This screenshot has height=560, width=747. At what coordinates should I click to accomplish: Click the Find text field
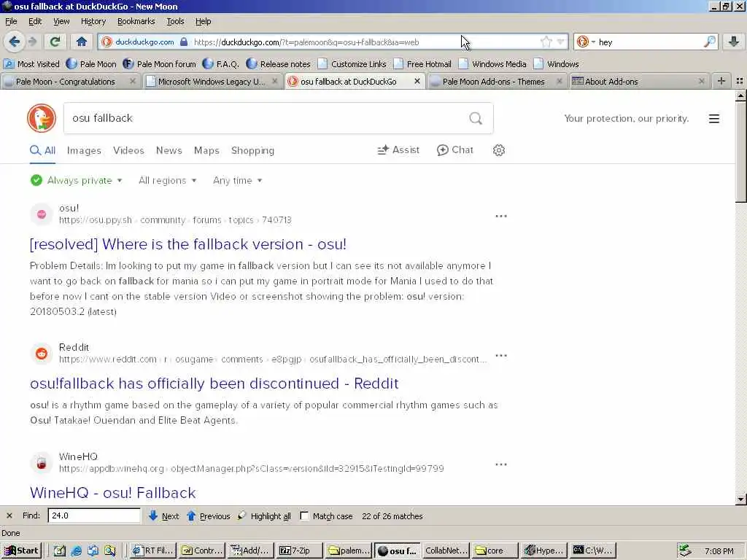pyautogui.click(x=94, y=516)
